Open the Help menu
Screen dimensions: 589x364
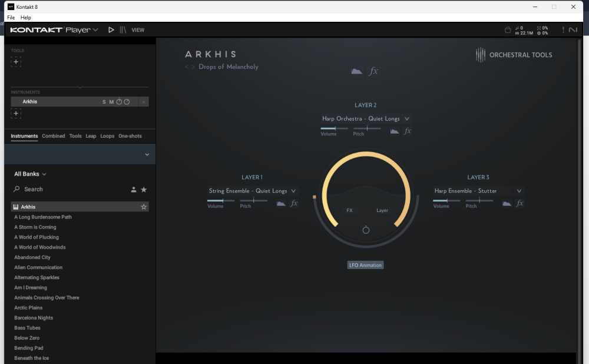(x=25, y=18)
